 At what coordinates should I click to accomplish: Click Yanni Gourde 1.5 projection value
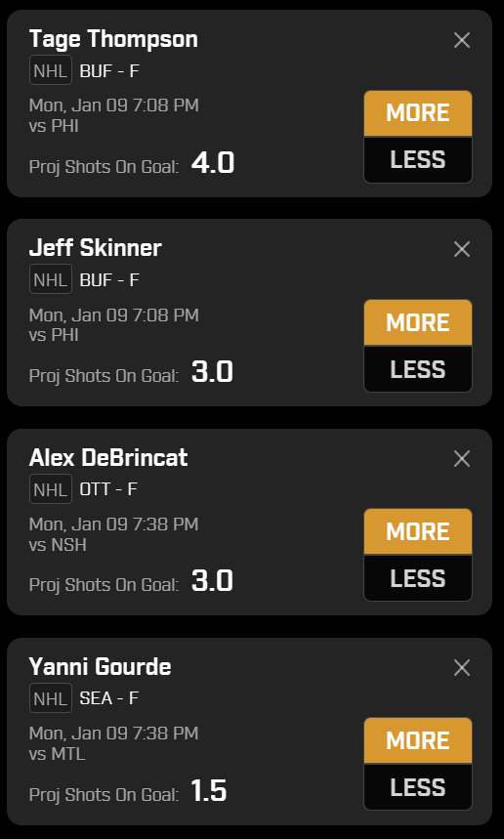[x=209, y=791]
